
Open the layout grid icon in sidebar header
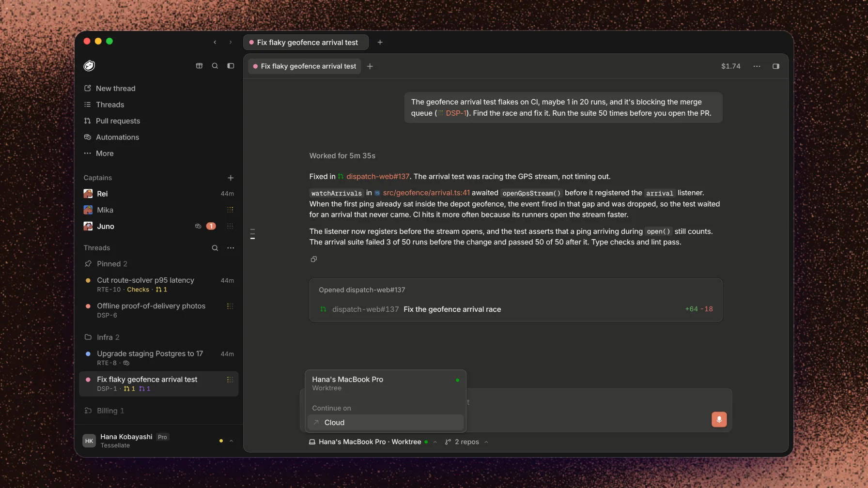tap(199, 66)
